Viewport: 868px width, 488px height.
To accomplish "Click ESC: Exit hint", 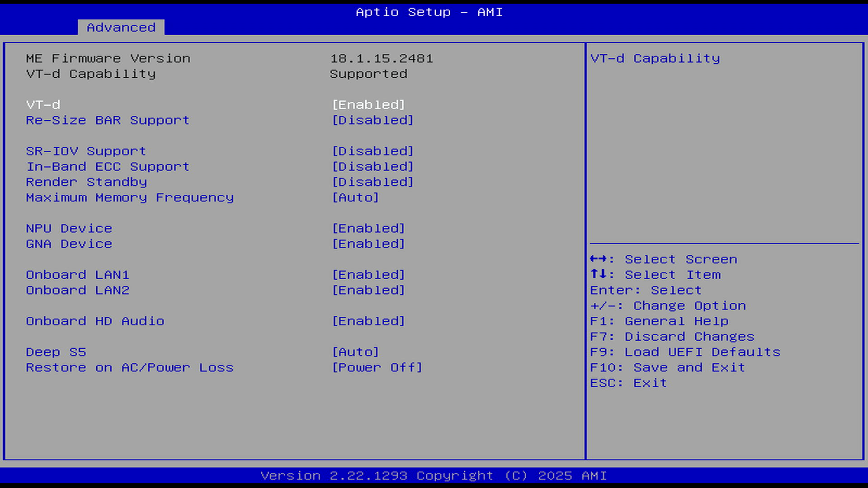I will point(628,383).
